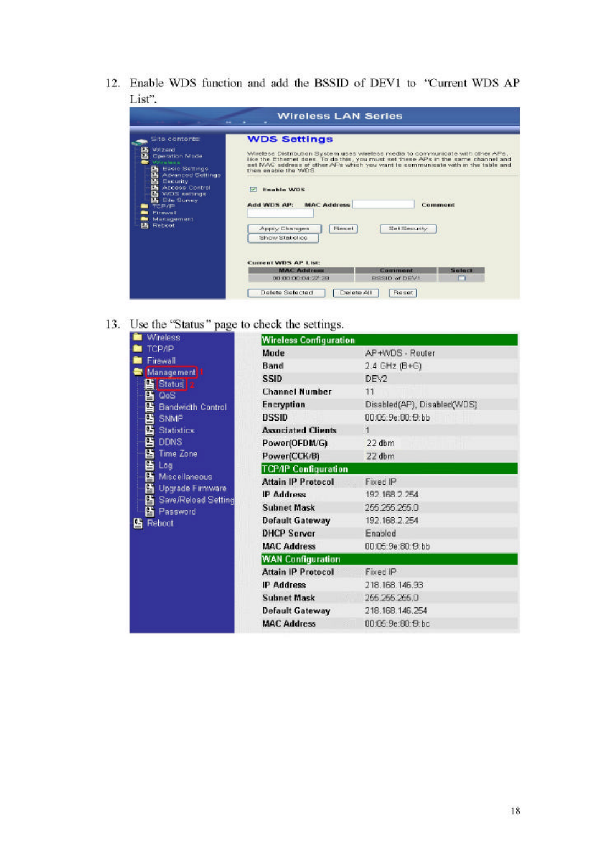
Task: Click the page icon beside Status
Action: (149, 384)
